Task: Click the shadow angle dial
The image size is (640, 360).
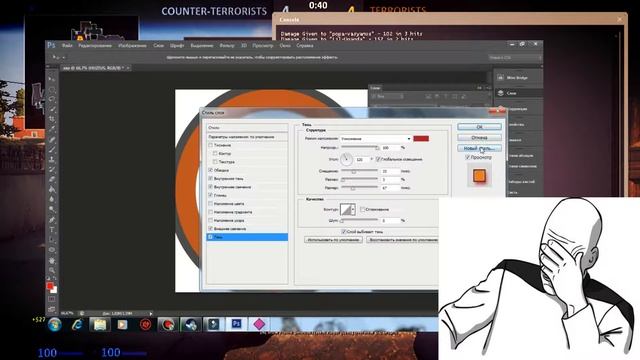Action: click(346, 159)
